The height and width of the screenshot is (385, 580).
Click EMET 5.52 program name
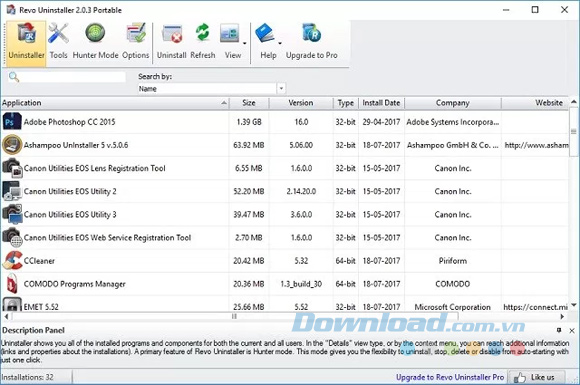point(41,307)
